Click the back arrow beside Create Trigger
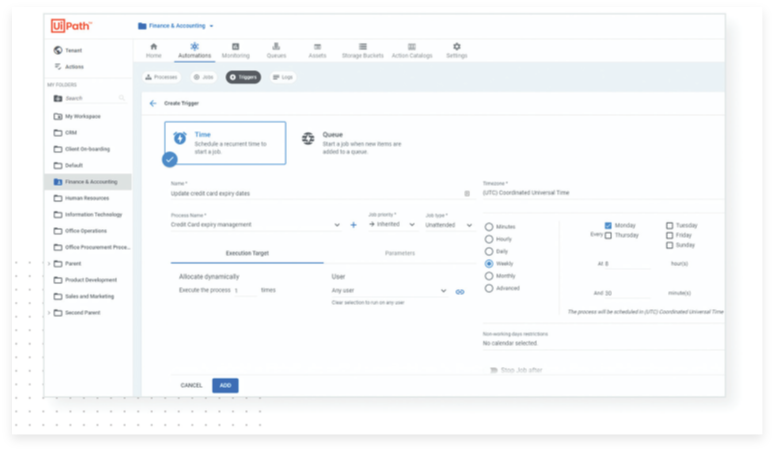Screen dimensions: 775x452 pos(153,103)
